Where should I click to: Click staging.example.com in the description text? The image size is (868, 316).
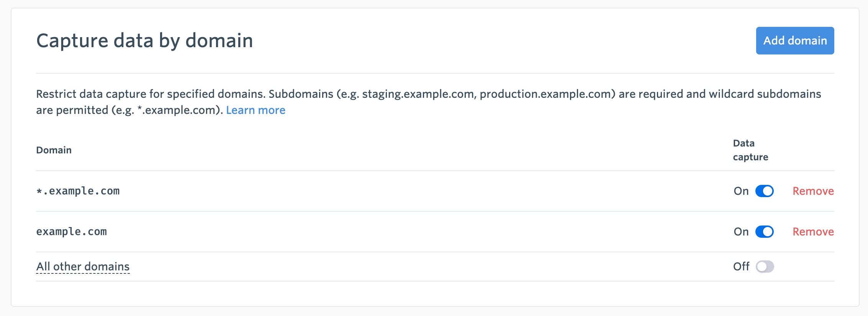click(418, 94)
